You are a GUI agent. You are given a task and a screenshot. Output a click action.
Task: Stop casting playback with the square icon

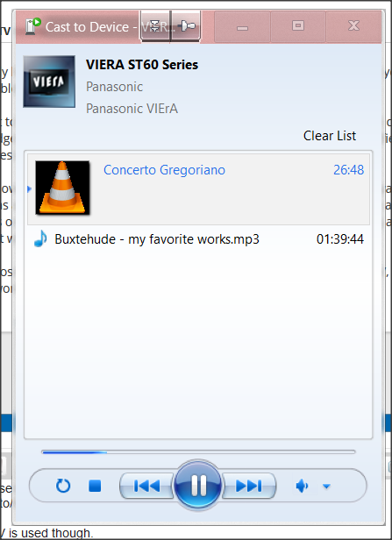(x=95, y=486)
